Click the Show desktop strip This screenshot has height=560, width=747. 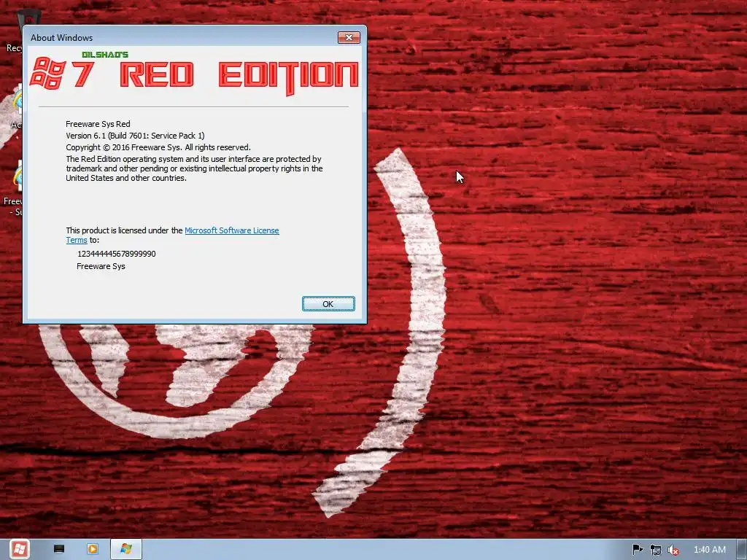pos(742,550)
